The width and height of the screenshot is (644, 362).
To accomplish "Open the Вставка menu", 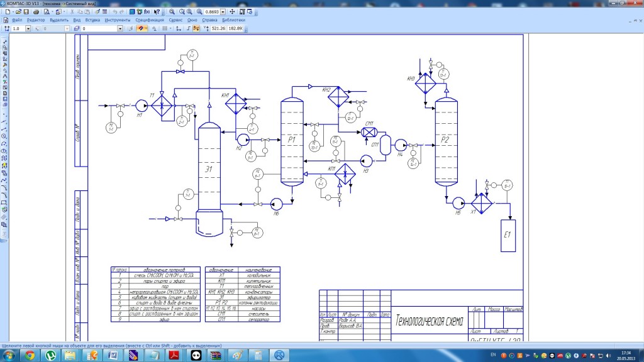I will tap(92, 19).
